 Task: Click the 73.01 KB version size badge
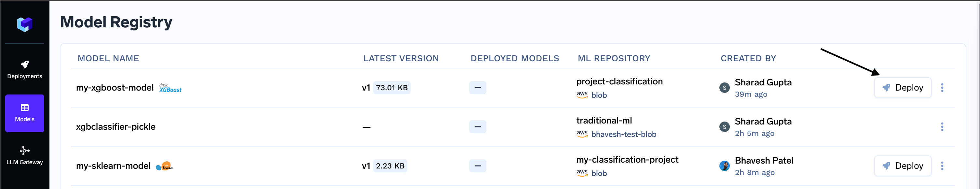pos(391,88)
